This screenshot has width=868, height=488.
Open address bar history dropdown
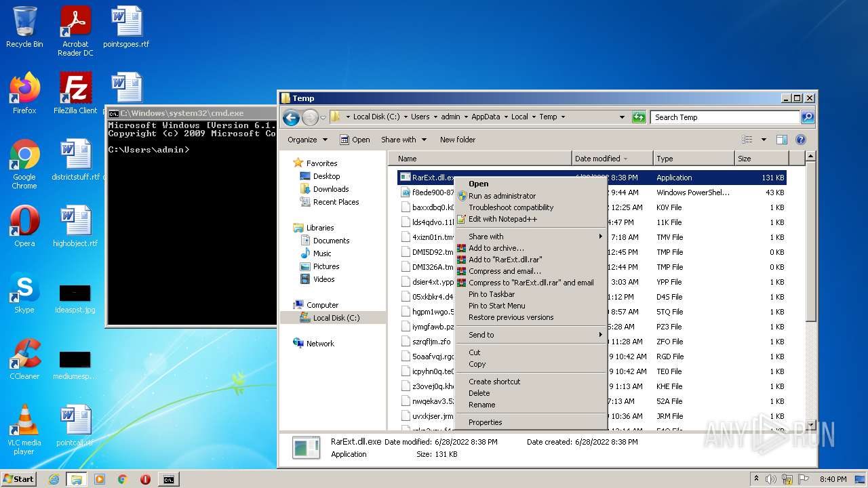(622, 117)
